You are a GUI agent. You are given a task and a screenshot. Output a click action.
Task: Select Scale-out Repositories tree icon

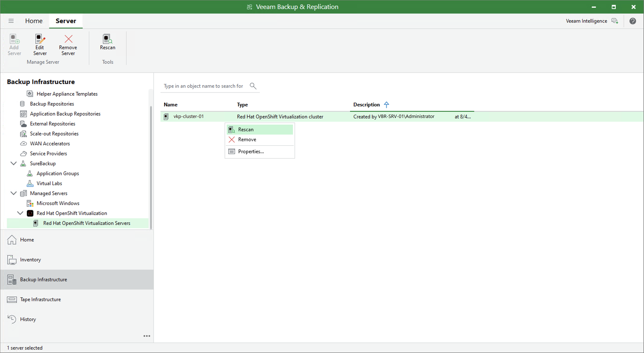click(x=23, y=134)
